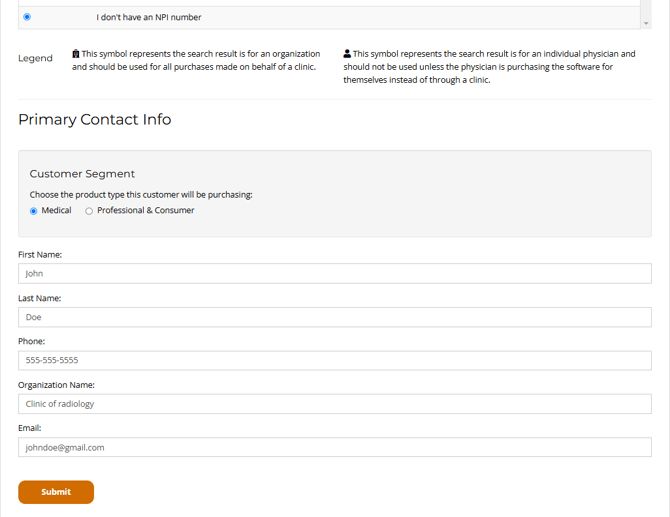Screen dimensions: 670x517
Task: Select the Organization Name input
Action: tap(334, 404)
